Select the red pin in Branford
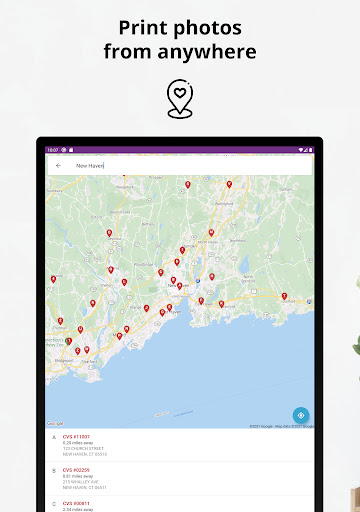The width and height of the screenshot is (360, 512). tap(221, 304)
